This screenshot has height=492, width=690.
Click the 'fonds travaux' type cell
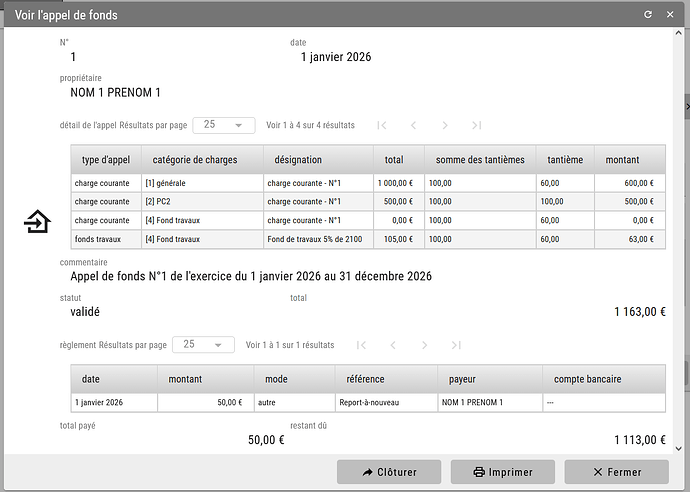106,239
